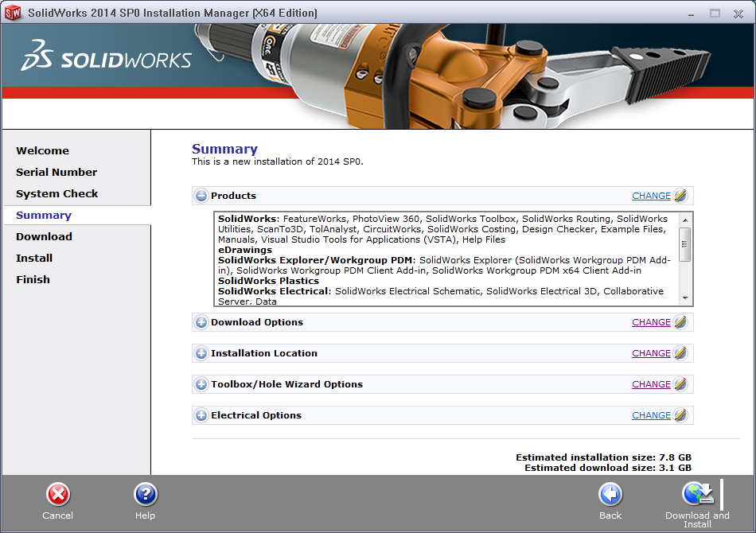Select Summary step in sidebar

[44, 216]
